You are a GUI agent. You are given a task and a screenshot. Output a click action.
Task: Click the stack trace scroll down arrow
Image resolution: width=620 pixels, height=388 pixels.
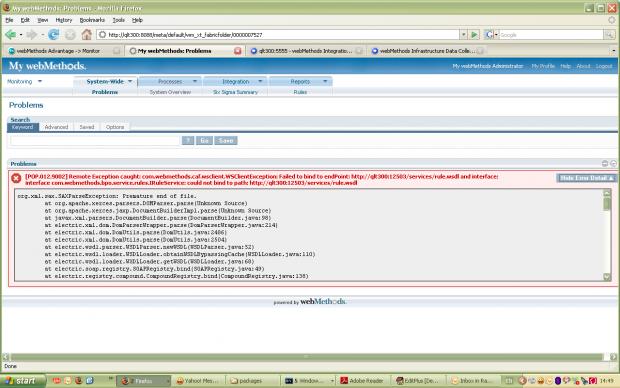pos(607,277)
